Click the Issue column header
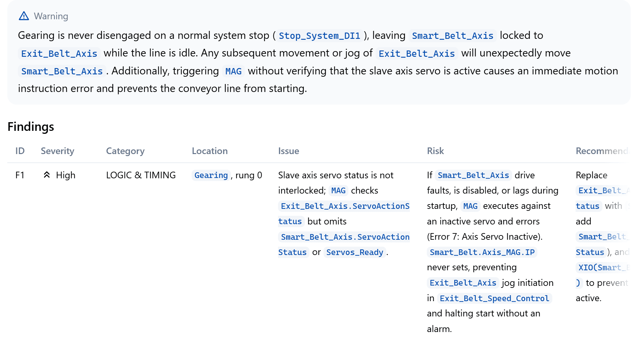This screenshot has width=644, height=340. click(x=289, y=151)
